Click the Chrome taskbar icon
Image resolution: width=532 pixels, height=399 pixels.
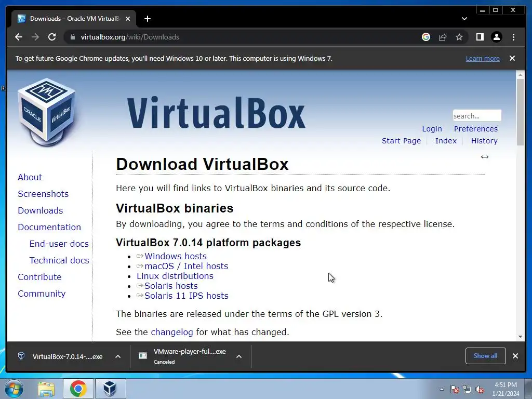click(78, 389)
